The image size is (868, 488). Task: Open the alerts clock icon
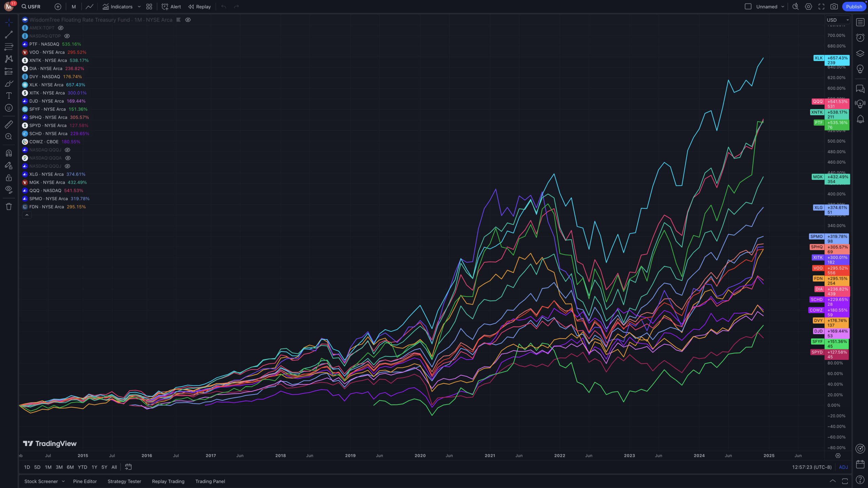[x=860, y=38]
